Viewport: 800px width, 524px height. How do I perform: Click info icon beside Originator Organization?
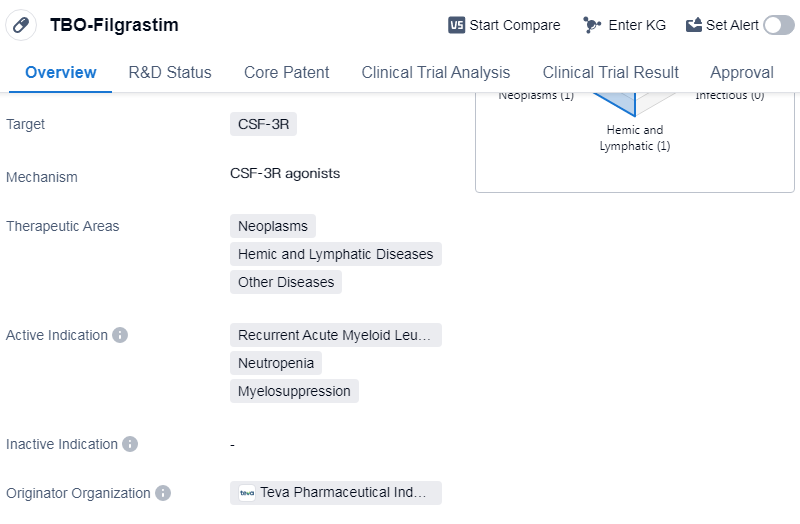click(163, 493)
